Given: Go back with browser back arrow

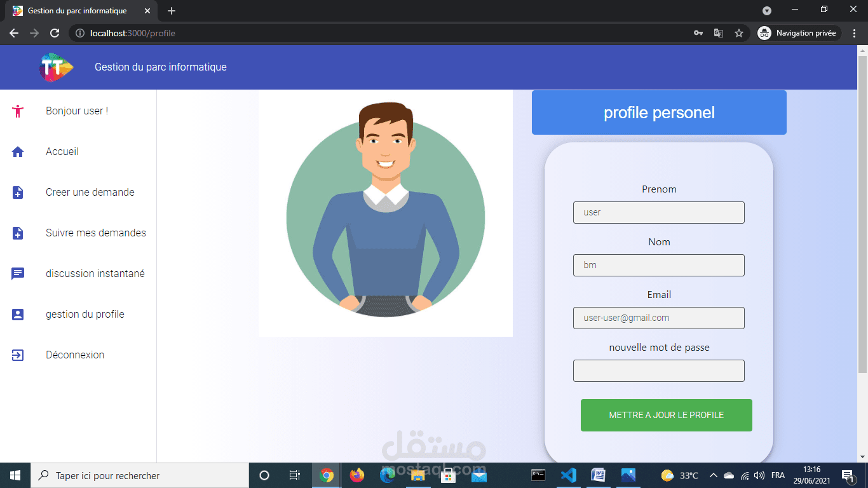Looking at the screenshot, I should tap(14, 33).
